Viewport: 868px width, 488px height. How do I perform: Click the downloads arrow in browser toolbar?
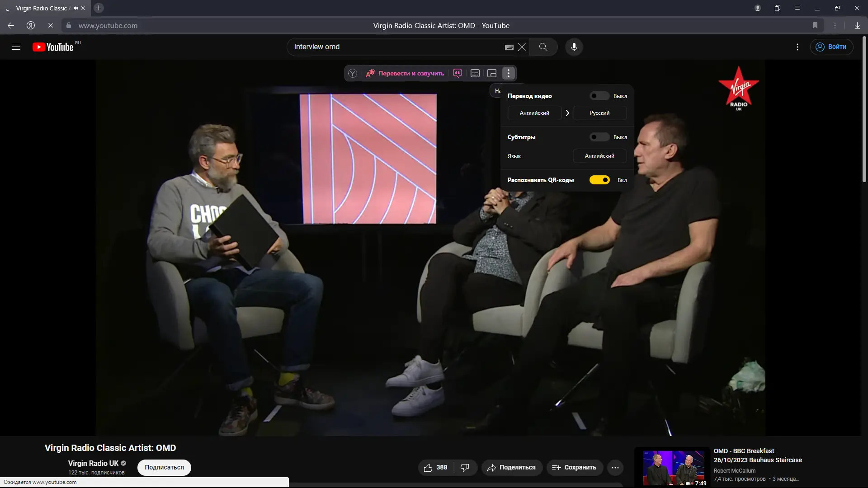(x=857, y=26)
